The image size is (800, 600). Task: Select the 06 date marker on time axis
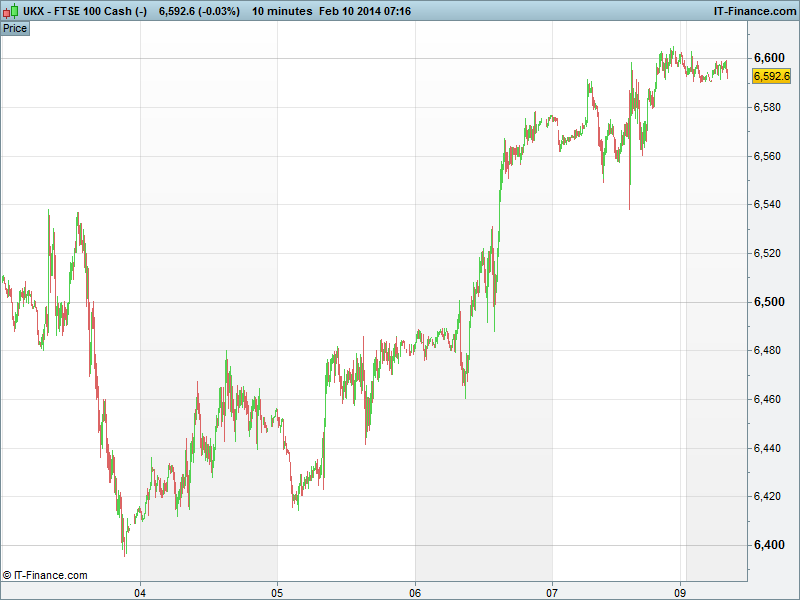point(415,590)
